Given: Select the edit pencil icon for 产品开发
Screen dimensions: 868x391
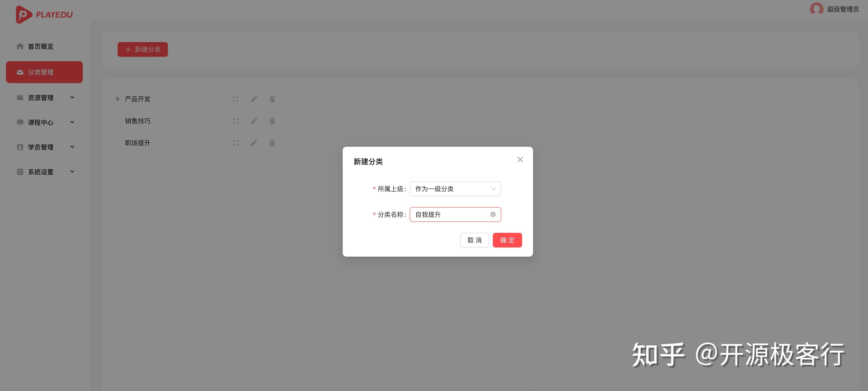Looking at the screenshot, I should point(254,99).
